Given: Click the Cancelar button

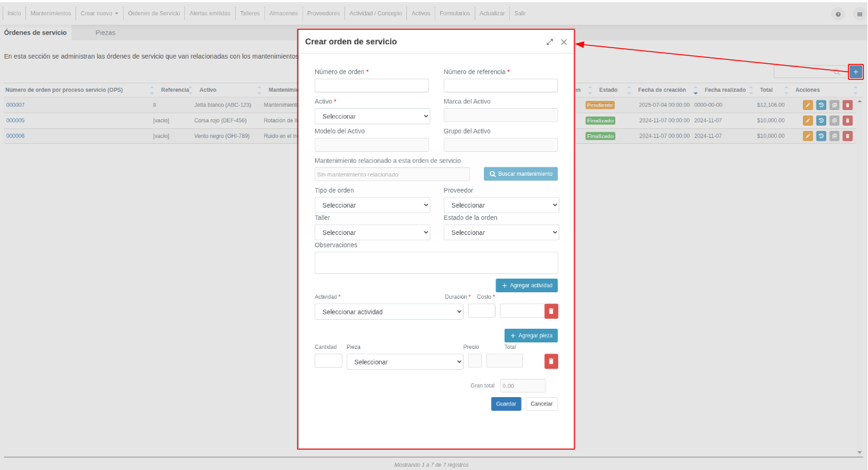Looking at the screenshot, I should [x=542, y=404].
